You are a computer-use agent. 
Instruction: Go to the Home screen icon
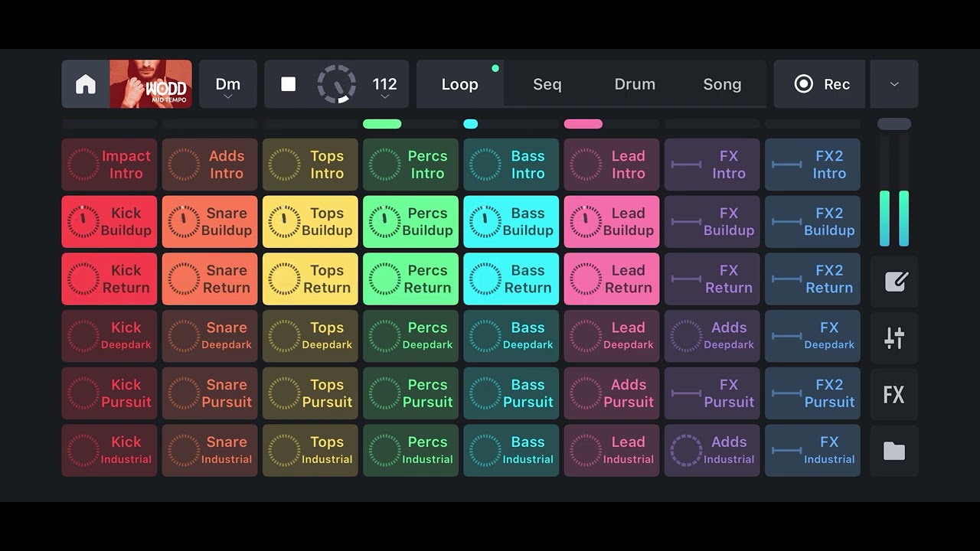(86, 84)
